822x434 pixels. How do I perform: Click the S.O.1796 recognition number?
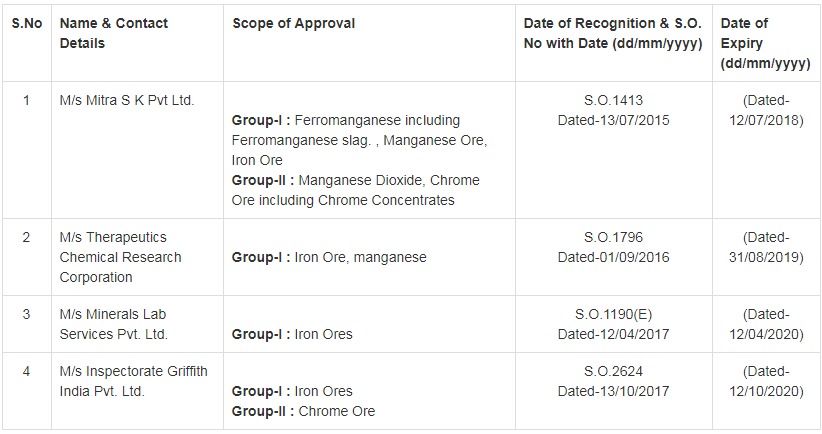click(x=613, y=237)
